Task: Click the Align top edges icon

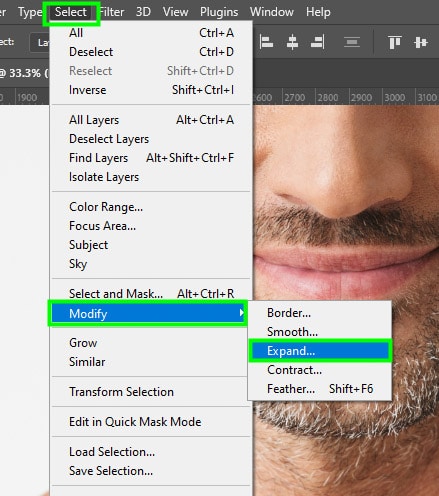Action: click(395, 42)
